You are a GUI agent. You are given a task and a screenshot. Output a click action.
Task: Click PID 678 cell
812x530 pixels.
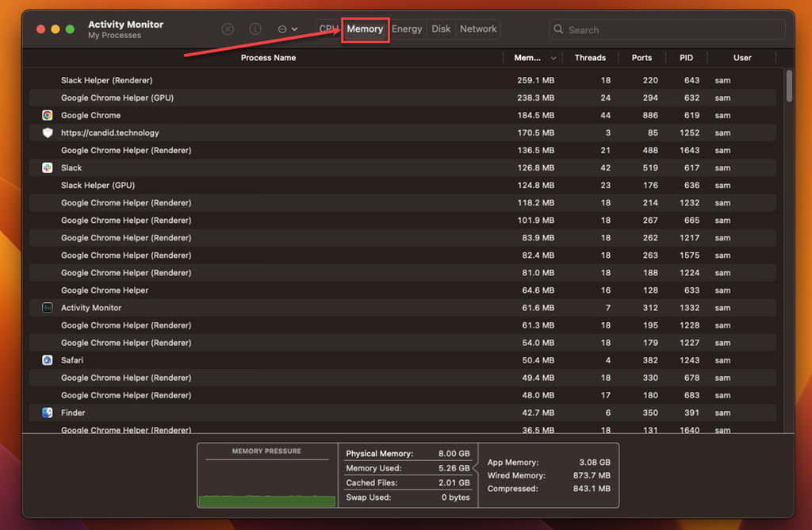coord(691,378)
